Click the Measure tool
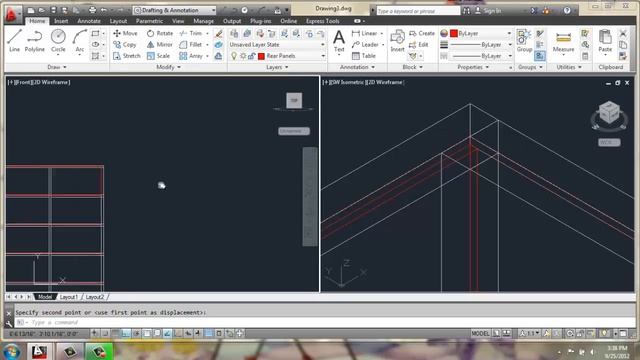The image size is (640, 360). click(x=563, y=42)
